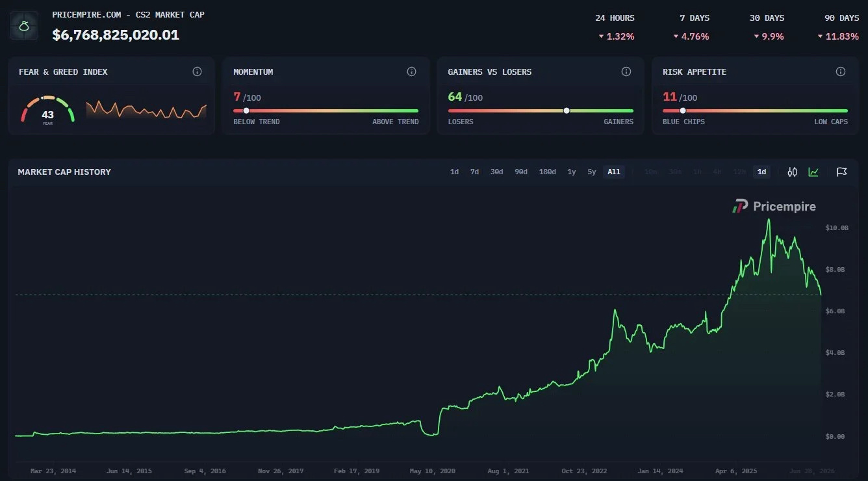
Task: Click the Oct 23, 2022 date label
Action: [585, 471]
